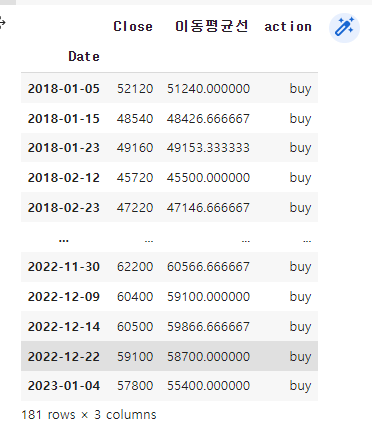Viewport: 372px width, 421px height.
Task: Click the highlighted 2022-12-22 row
Action: 169,356
